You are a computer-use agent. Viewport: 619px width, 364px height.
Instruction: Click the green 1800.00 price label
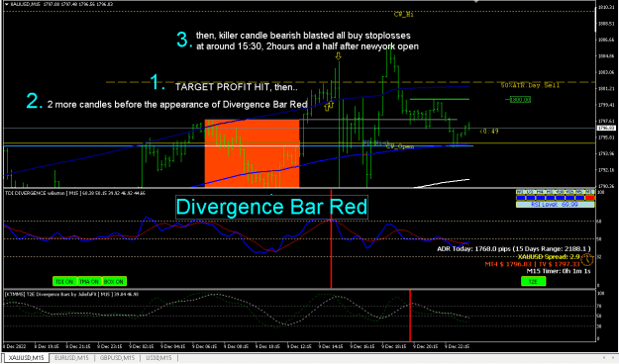click(520, 100)
